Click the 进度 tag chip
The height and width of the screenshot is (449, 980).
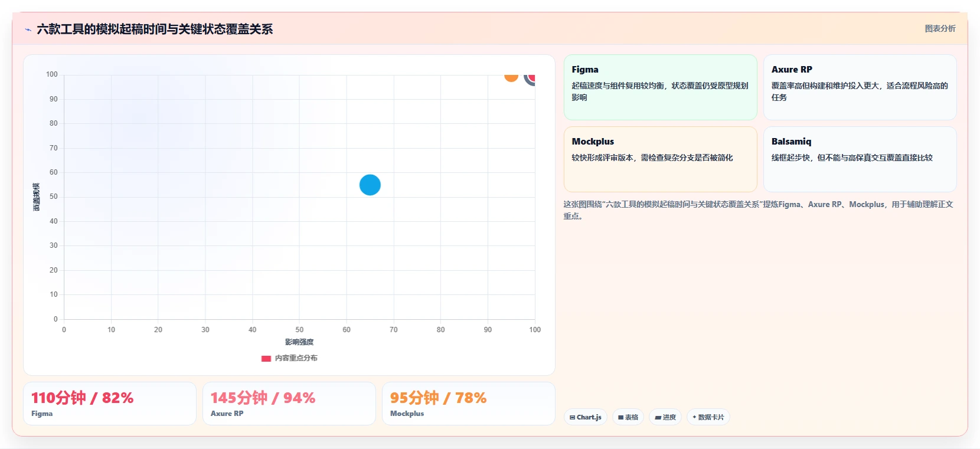click(x=665, y=417)
